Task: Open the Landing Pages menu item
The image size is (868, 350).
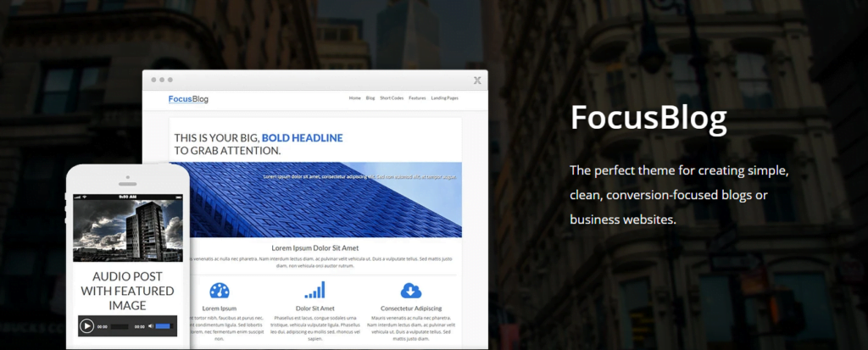Action: pyautogui.click(x=444, y=98)
